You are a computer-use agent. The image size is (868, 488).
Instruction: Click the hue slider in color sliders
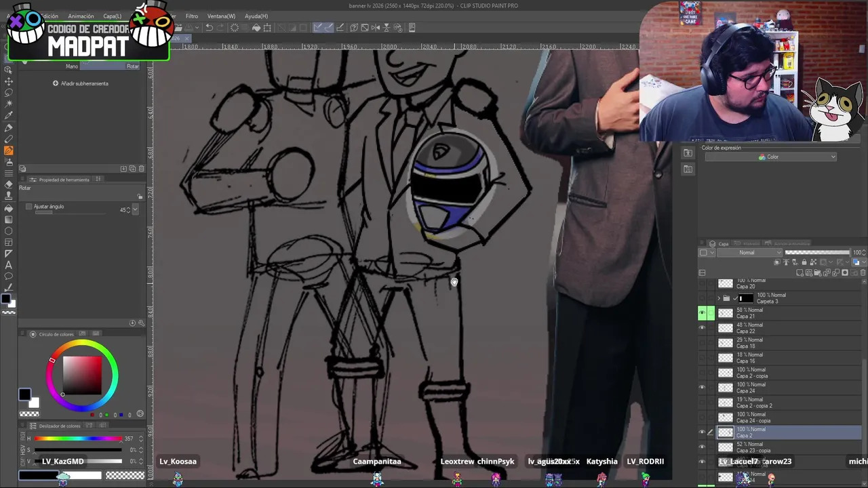[x=78, y=439]
